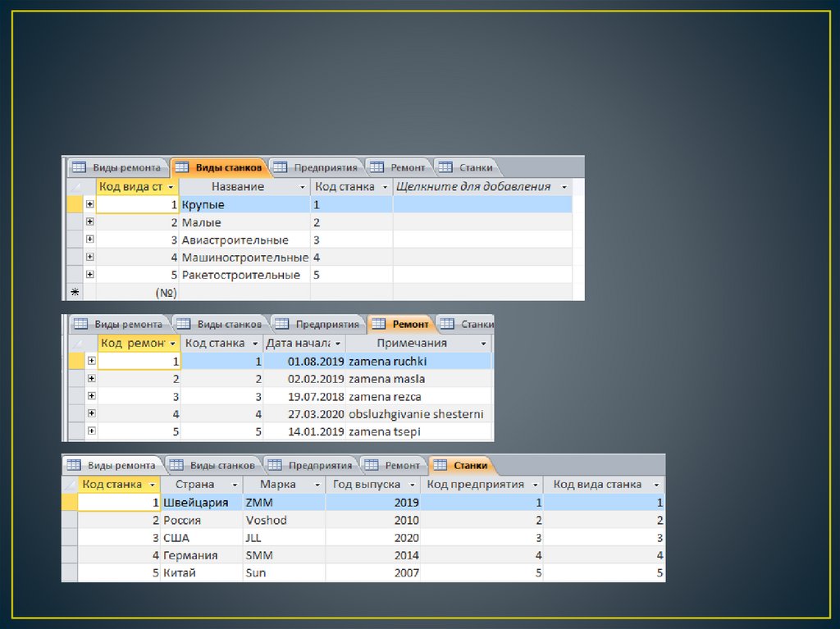Click the obsluzhgivanie shesterni note cell
840x629 pixels.
pyautogui.click(x=416, y=414)
